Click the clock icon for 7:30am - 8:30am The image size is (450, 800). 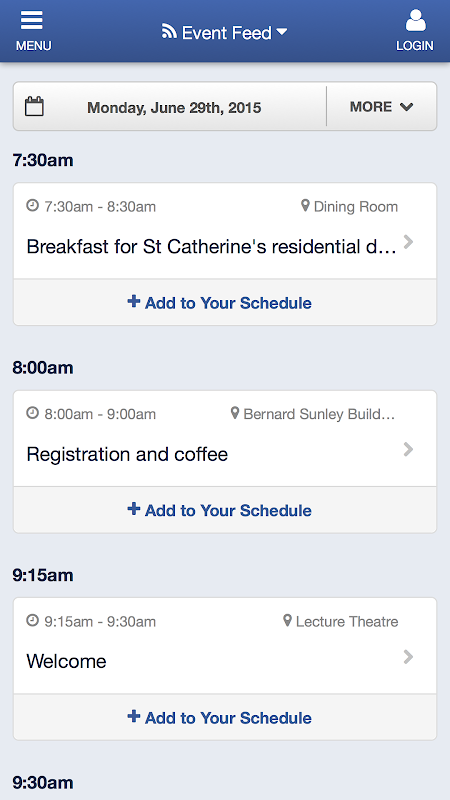(x=33, y=206)
